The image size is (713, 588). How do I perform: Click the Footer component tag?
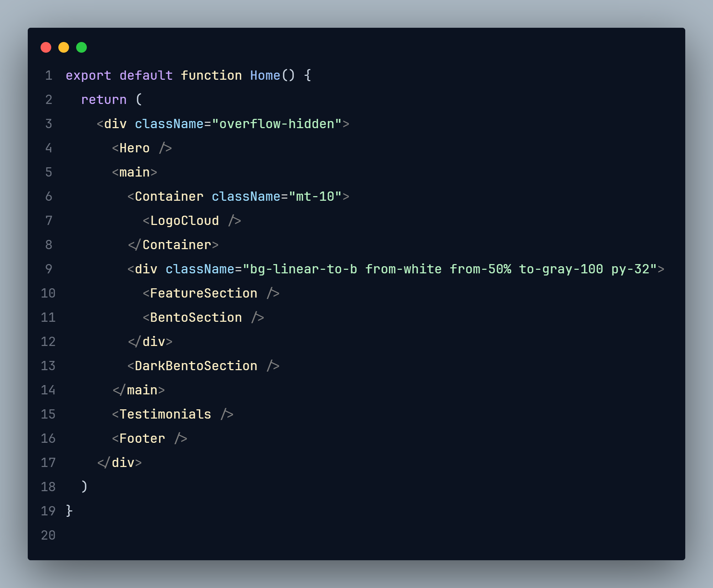[142, 439]
